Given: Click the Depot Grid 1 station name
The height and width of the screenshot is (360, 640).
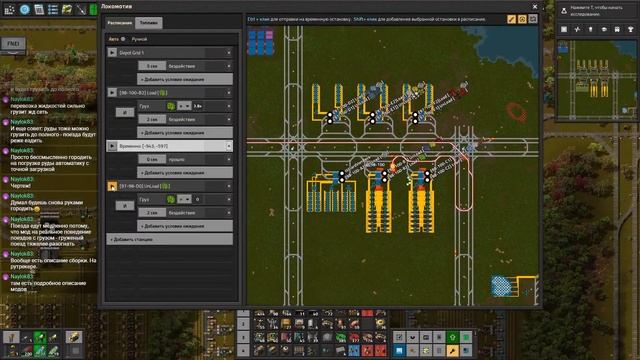Looking at the screenshot, I should 131,53.
